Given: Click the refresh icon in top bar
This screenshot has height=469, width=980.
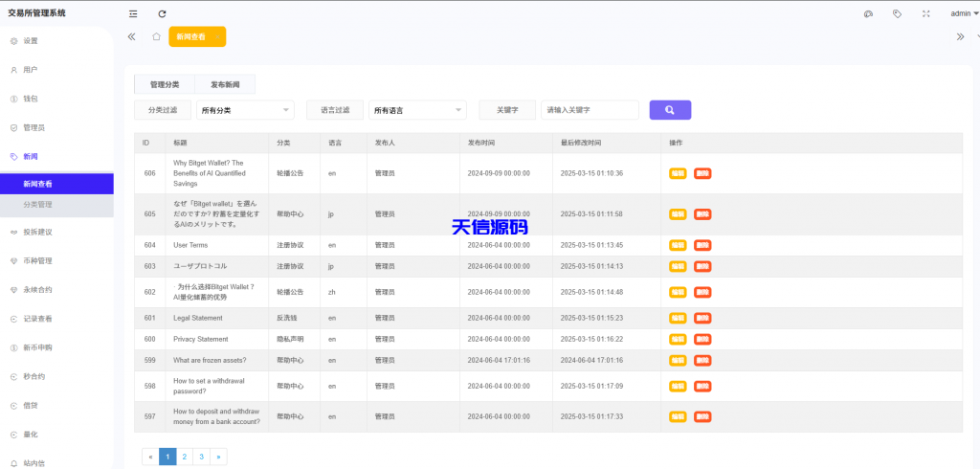Looking at the screenshot, I should pyautogui.click(x=163, y=13).
